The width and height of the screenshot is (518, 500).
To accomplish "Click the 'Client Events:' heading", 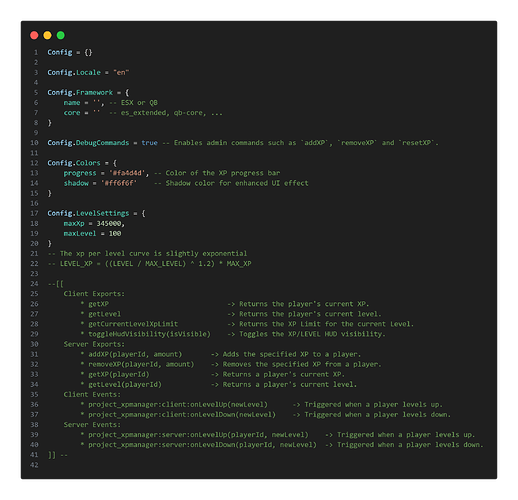I will coord(92,394).
